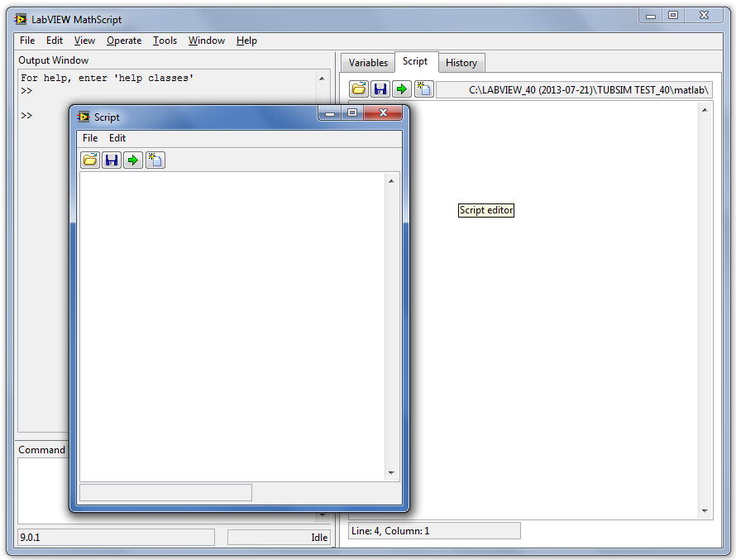Open the Operate menu
The image size is (736, 560).
(x=124, y=41)
